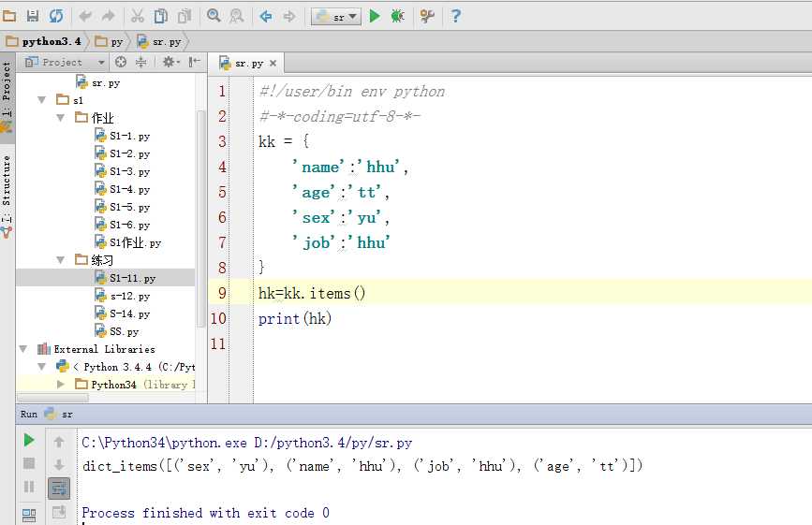Screen dimensions: 812x525
Task: Click the Copy icon in toolbar
Action: point(161,17)
